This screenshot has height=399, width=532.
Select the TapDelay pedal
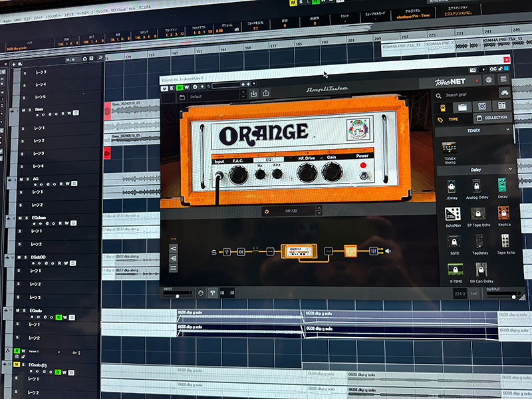(479, 244)
